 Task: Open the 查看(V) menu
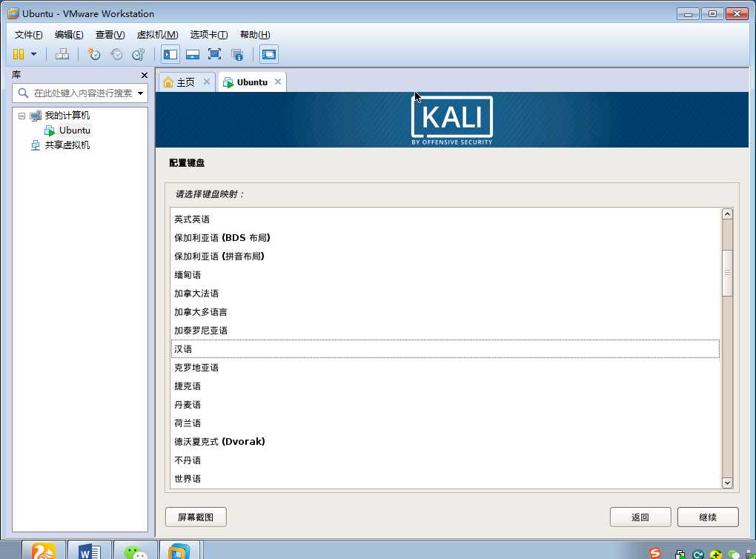[110, 35]
